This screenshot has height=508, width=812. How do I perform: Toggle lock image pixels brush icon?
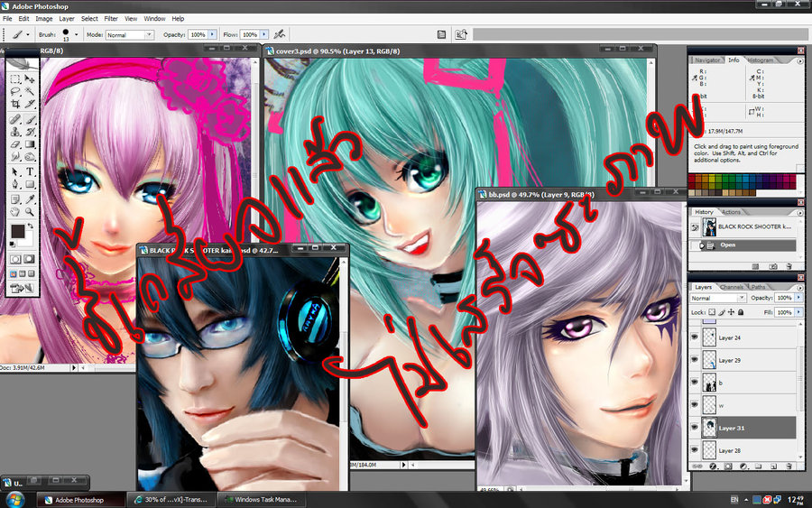pyautogui.click(x=722, y=312)
